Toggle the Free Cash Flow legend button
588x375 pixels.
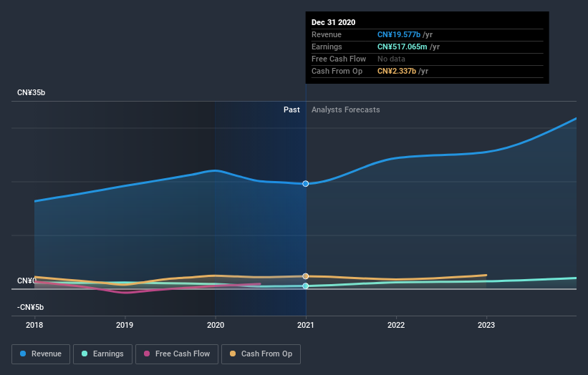[x=177, y=354]
